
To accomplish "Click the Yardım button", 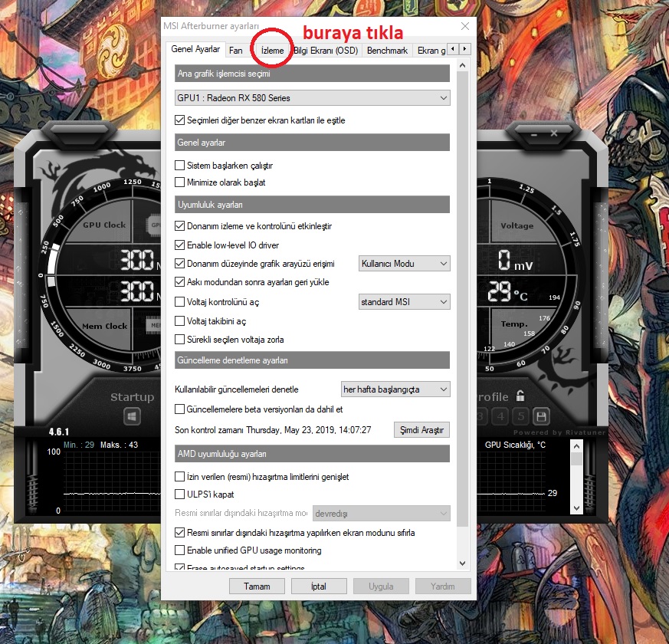I will pyautogui.click(x=443, y=586).
